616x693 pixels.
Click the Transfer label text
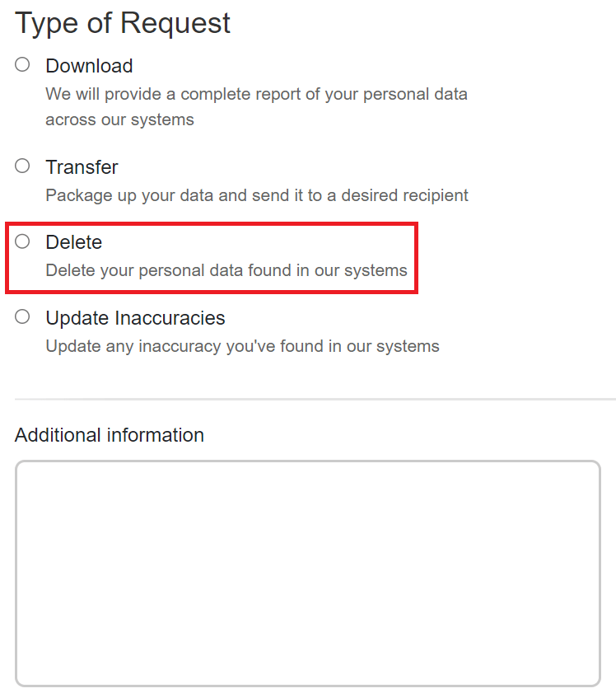tap(82, 166)
